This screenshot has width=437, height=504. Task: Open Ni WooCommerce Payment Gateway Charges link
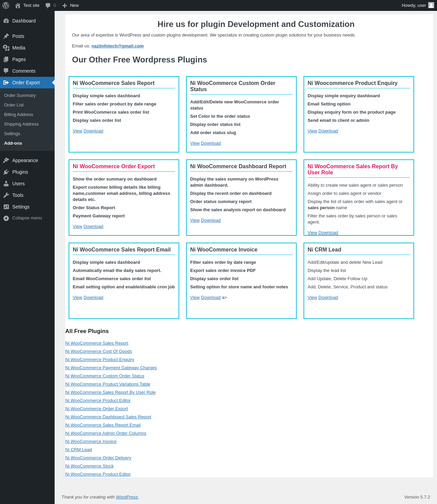[111, 368]
